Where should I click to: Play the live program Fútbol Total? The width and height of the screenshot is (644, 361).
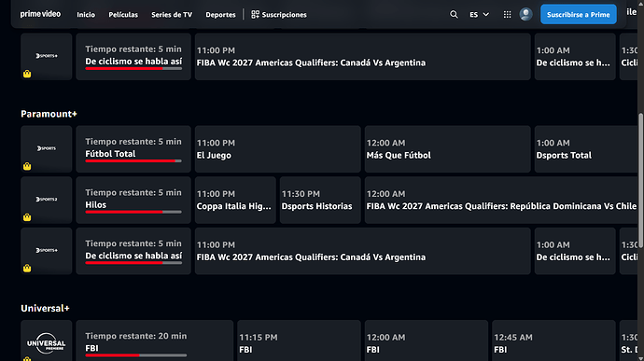[133, 149]
